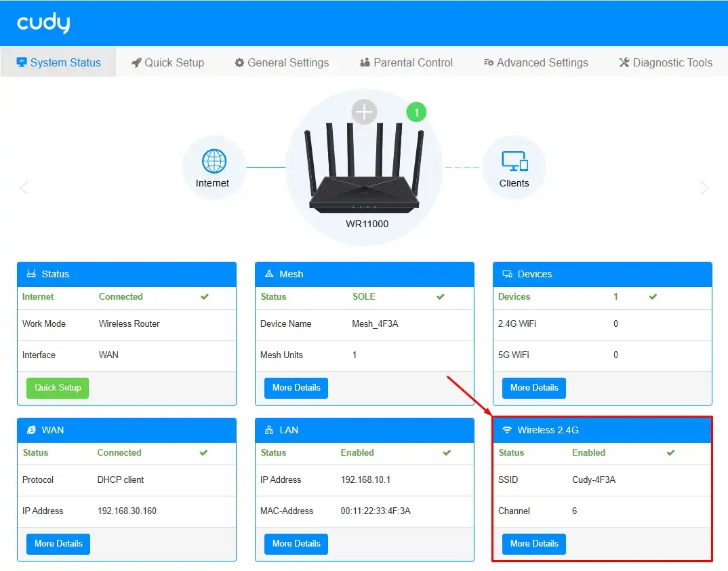Click the Devices panel header icon
Viewport: 728px width, 571px height.
(x=507, y=274)
